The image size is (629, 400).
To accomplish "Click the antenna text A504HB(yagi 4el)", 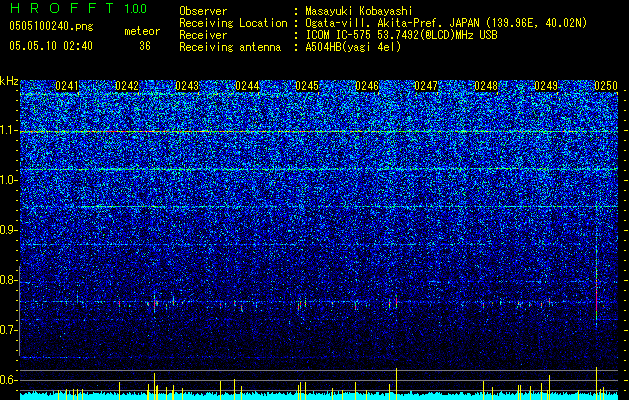I will point(353,47).
